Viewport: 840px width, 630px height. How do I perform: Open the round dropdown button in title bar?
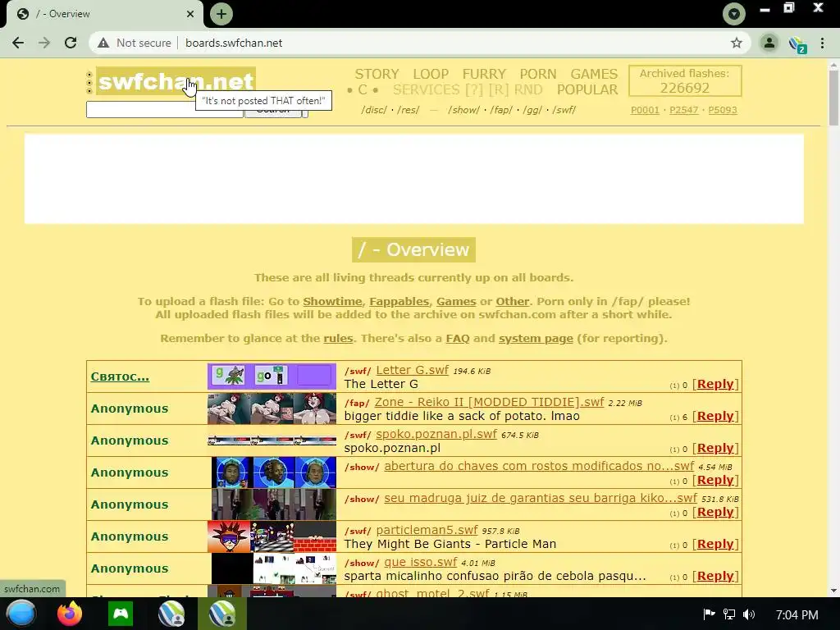(734, 14)
